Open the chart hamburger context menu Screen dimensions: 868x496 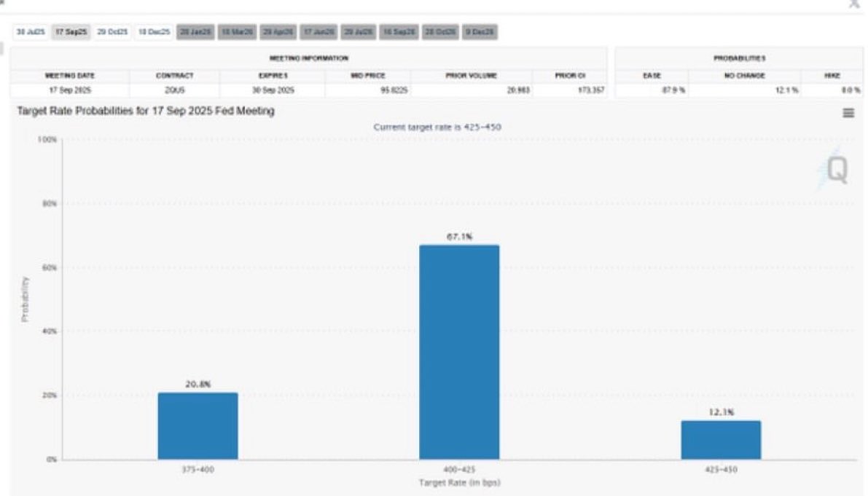pyautogui.click(x=848, y=113)
